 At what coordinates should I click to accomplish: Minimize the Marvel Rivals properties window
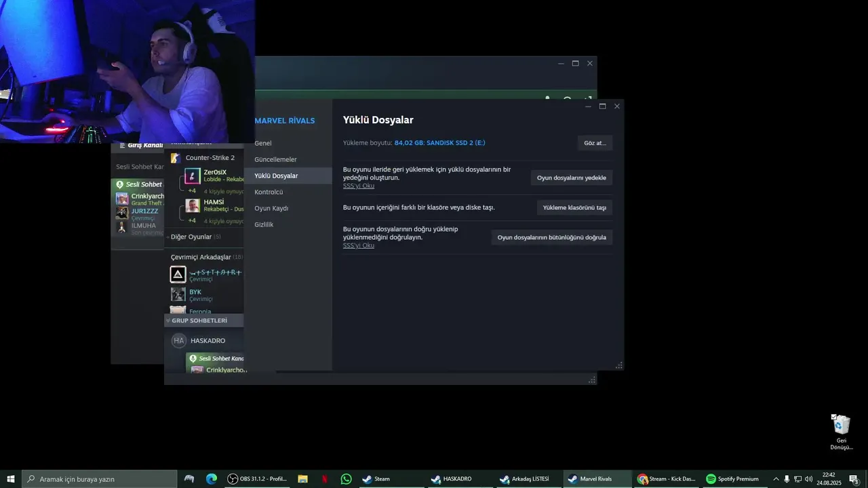click(x=588, y=106)
